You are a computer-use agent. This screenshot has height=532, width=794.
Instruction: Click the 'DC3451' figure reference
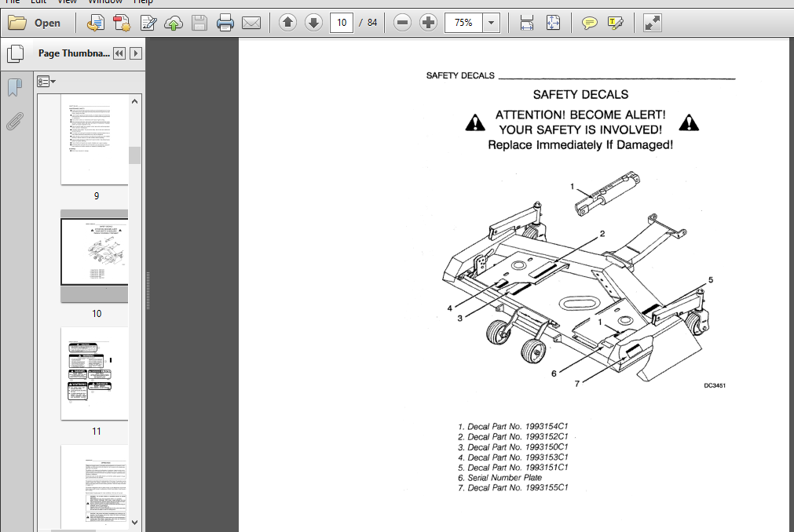click(x=715, y=385)
